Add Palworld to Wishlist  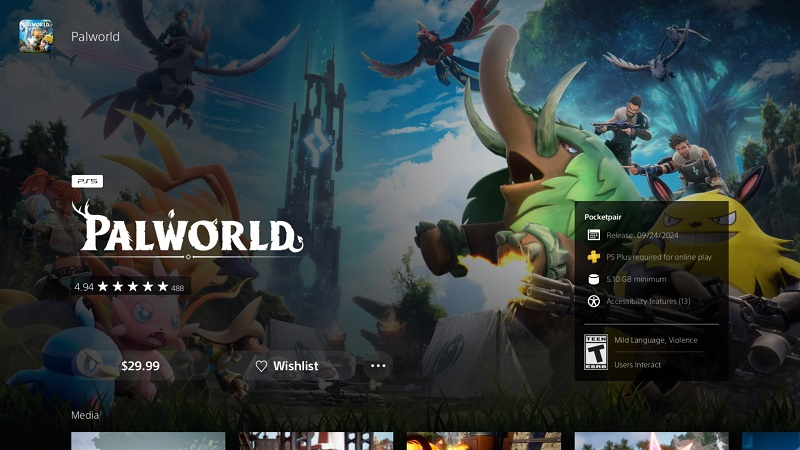[287, 366]
